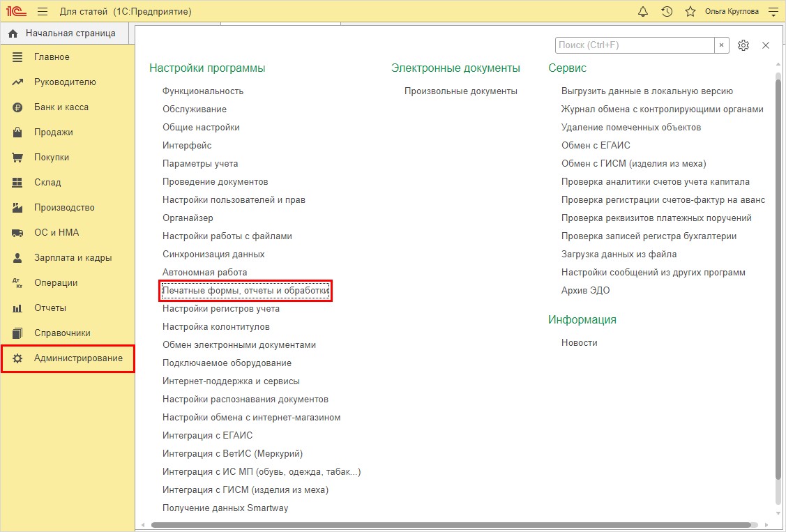This screenshot has height=532, width=786.
Task: Open Интеграция с ВетИС (Меркурий)
Action: (233, 453)
